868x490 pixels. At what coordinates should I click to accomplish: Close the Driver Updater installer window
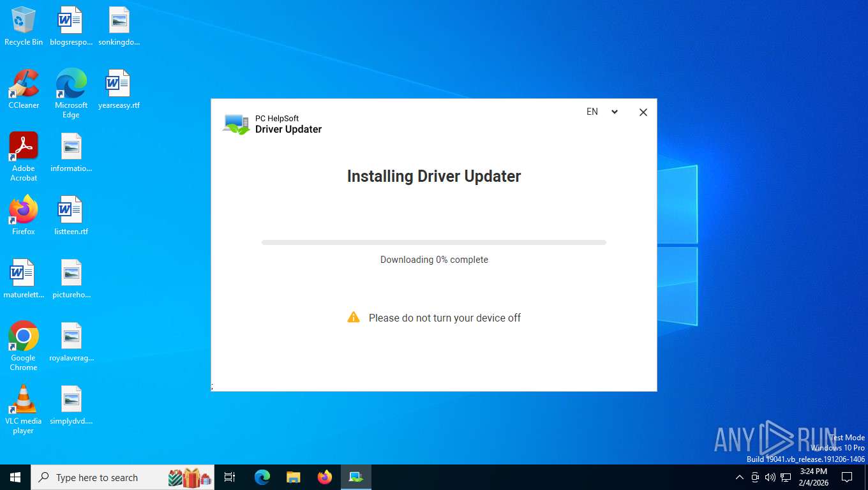(643, 112)
